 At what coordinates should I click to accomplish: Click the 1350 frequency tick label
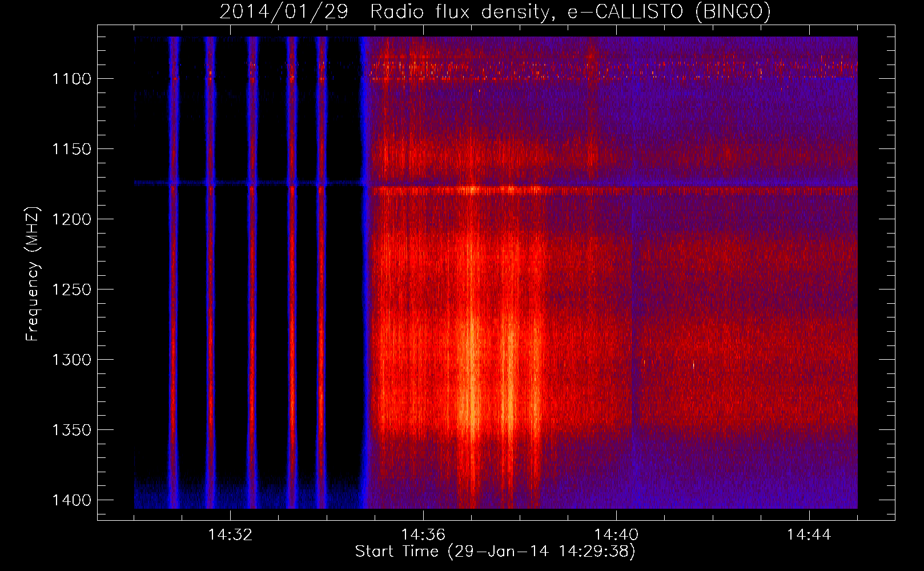coord(72,430)
